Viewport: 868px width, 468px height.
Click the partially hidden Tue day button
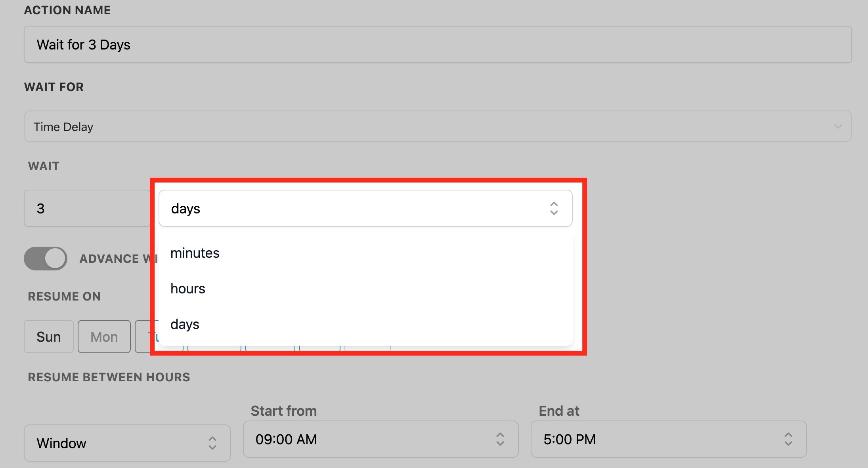coord(143,337)
